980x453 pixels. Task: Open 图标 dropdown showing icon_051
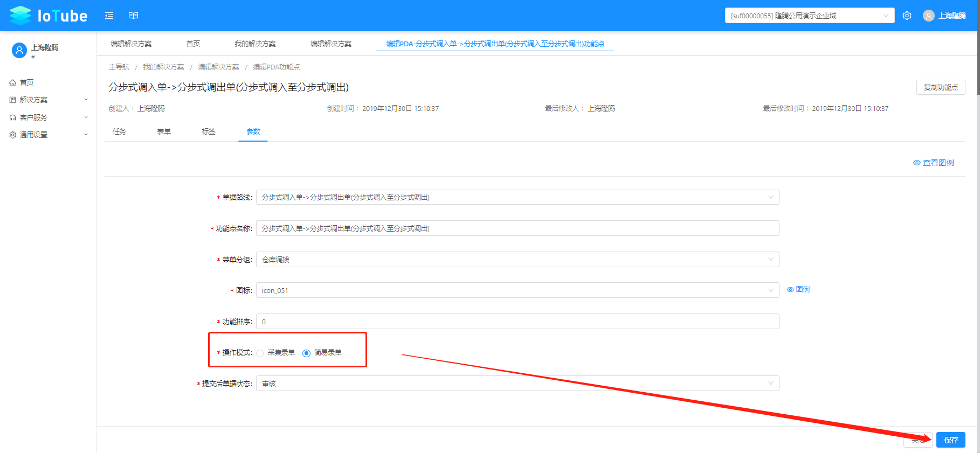pyautogui.click(x=517, y=290)
